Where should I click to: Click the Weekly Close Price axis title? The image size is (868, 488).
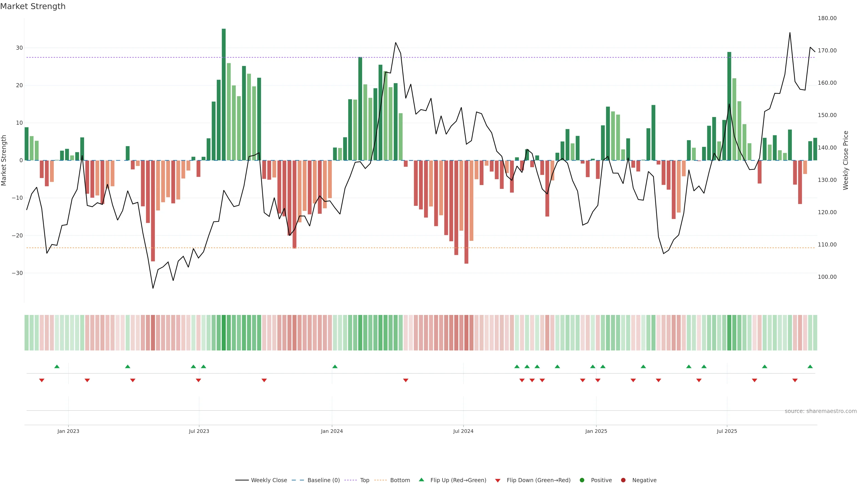[x=845, y=160]
